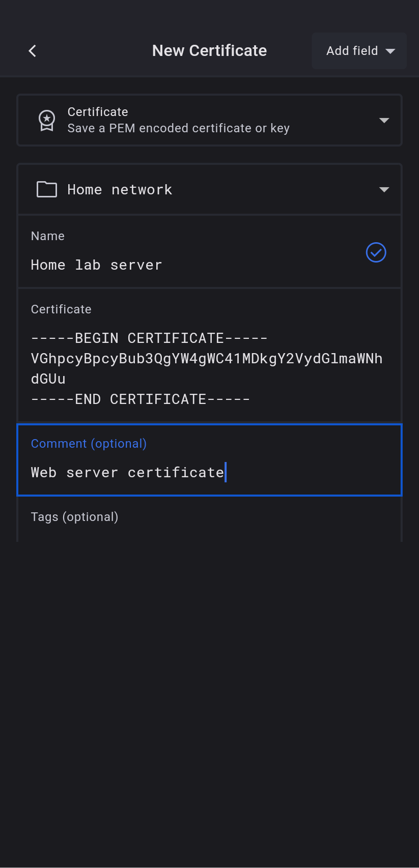Click the BEGIN CERTIFICATE line
Viewport: 419px width, 868px height.
149,338
